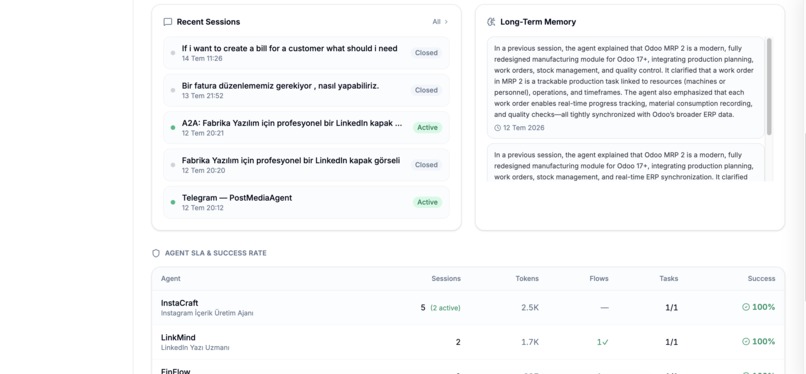Click the success check icon in LinkMind row
The height and width of the screenshot is (374, 806).
[746, 342]
